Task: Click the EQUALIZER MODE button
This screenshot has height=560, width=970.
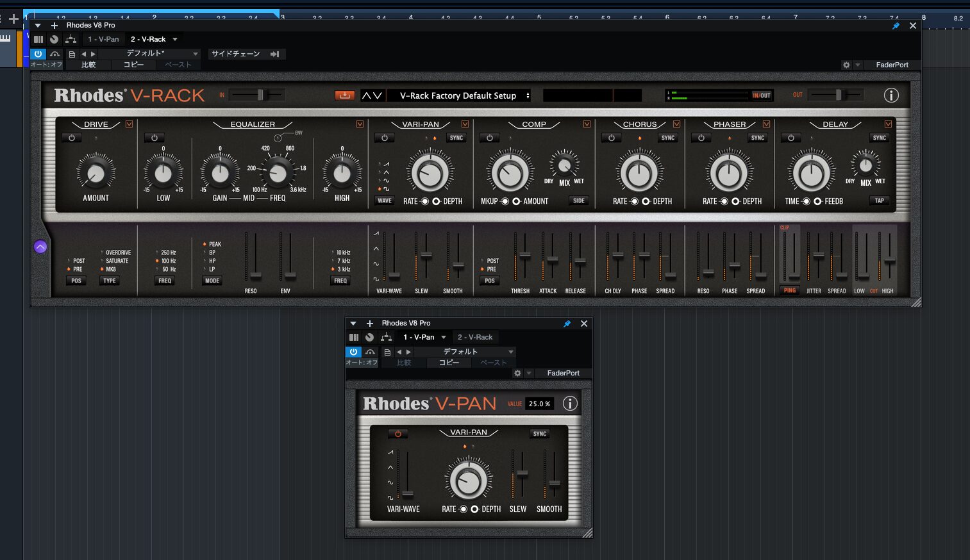Action: (x=212, y=281)
